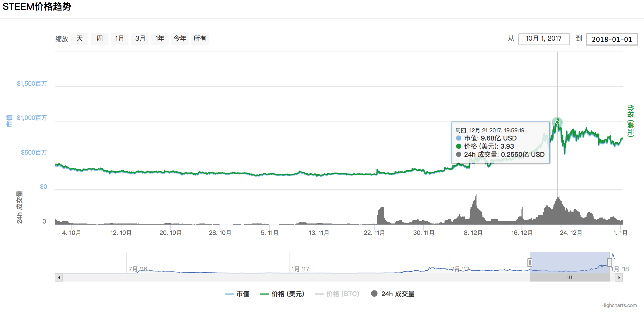Select the 1月 zoom range button

(120, 39)
